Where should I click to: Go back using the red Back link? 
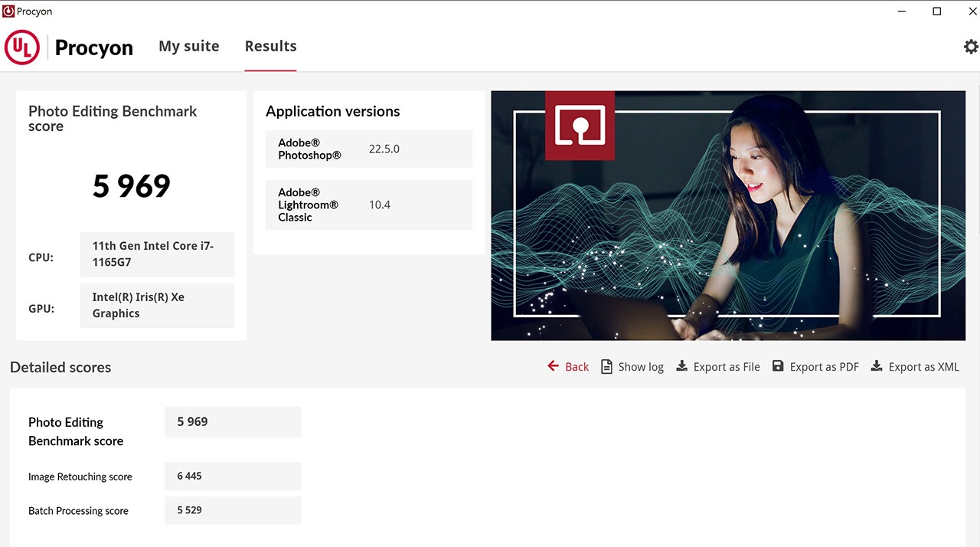click(x=568, y=367)
